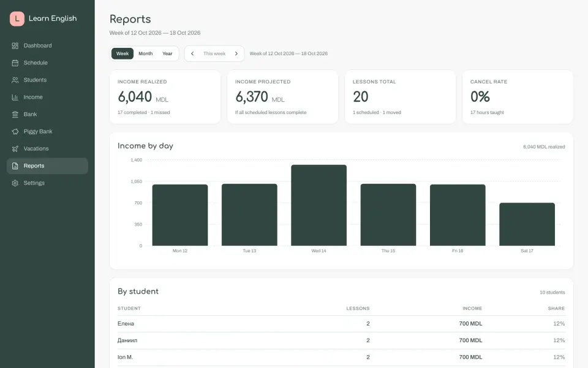Click the Settings gear icon

[x=15, y=183]
